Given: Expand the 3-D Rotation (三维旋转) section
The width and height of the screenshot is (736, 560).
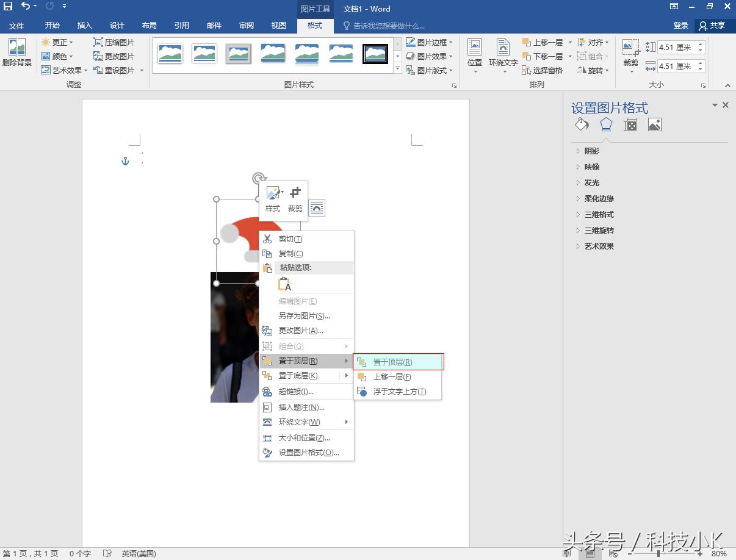Looking at the screenshot, I should tap(599, 231).
